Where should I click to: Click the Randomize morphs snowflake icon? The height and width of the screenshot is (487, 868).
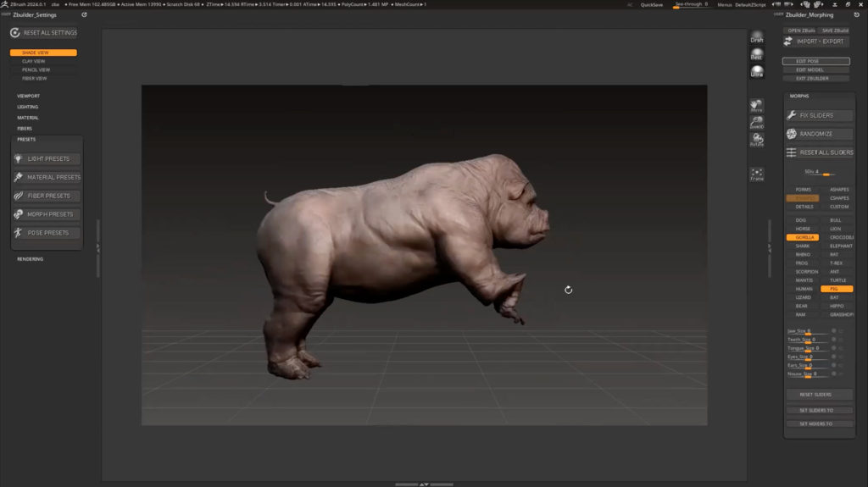pyautogui.click(x=791, y=134)
